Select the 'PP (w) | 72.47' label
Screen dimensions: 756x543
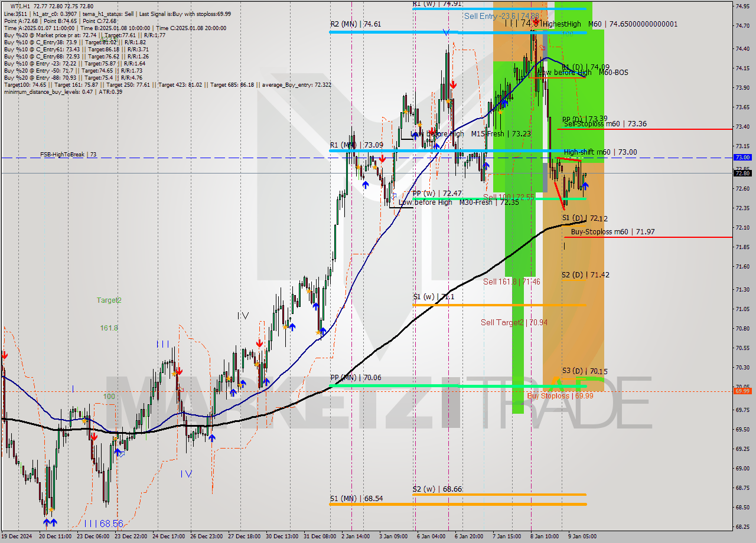coord(437,193)
